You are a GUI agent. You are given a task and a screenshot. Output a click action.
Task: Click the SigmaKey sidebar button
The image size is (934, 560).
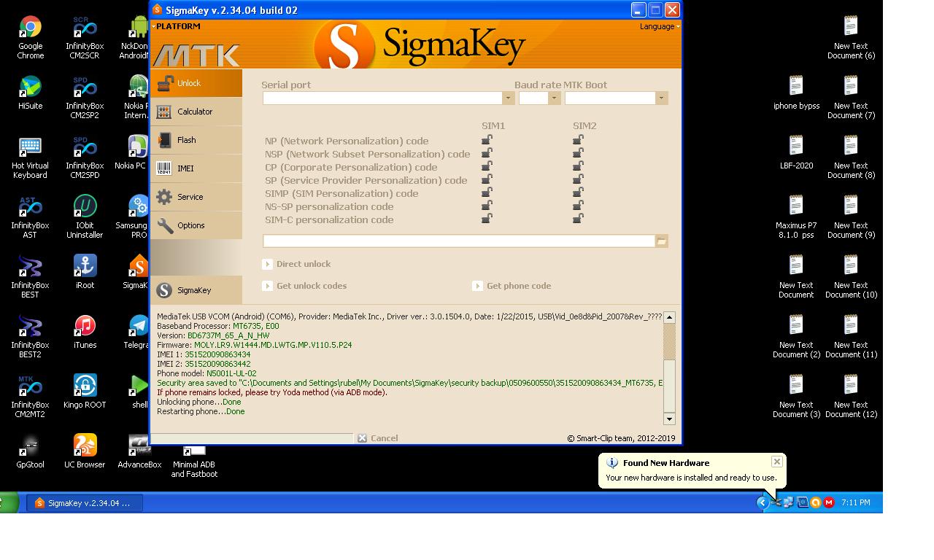click(196, 290)
